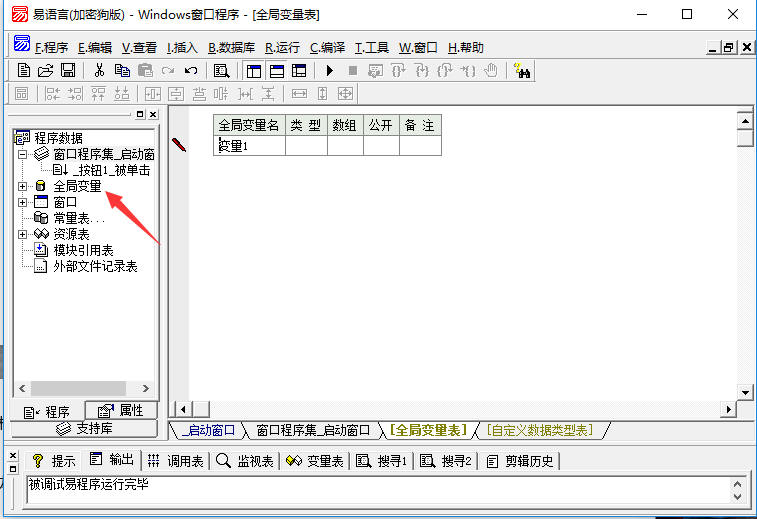Click the hand breakpoint icon

point(491,71)
